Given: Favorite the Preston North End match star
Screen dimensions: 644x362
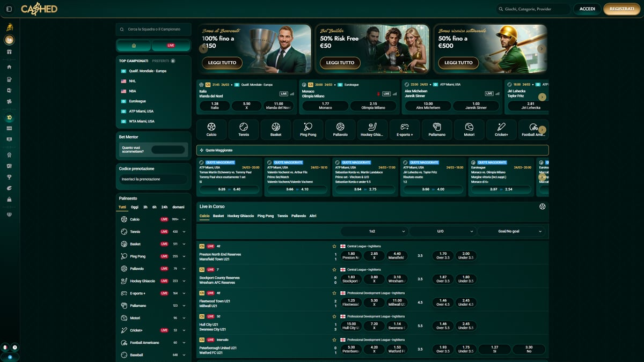Looking at the screenshot, I should pos(334,246).
